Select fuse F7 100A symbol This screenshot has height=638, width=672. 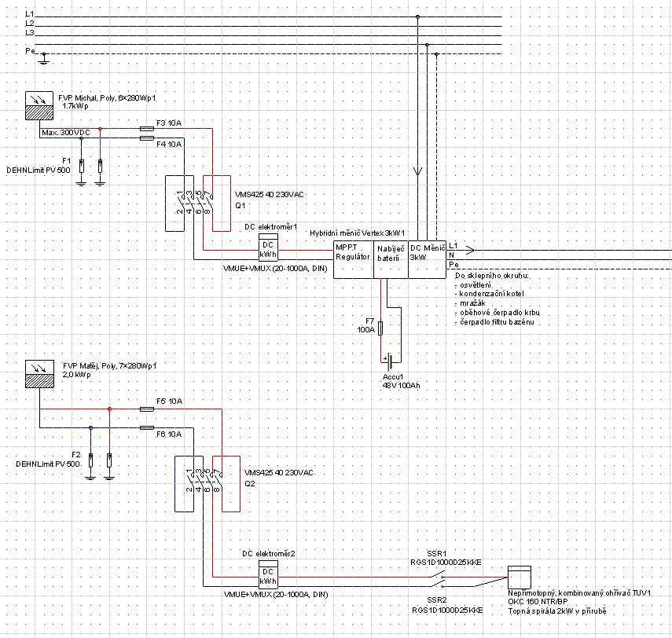click(380, 328)
